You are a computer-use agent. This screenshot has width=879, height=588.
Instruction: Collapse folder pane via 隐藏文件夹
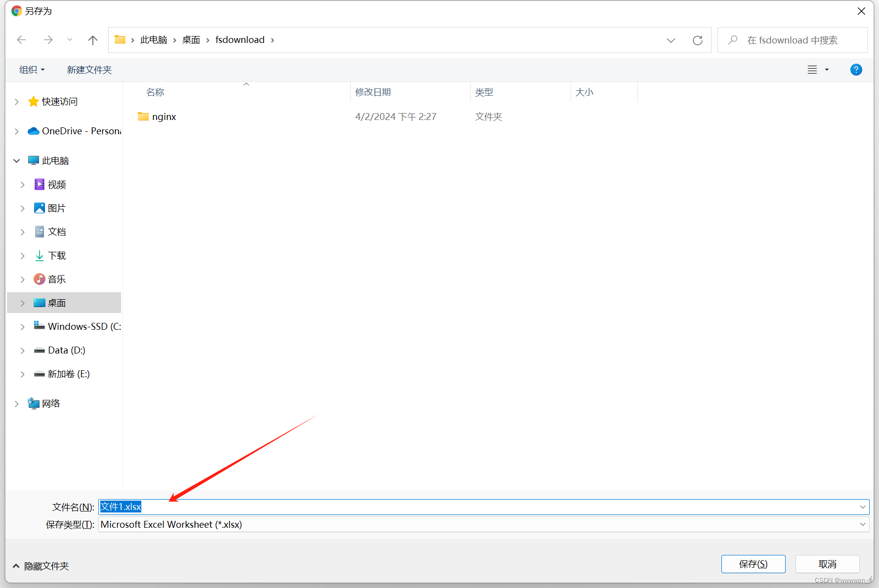[x=41, y=566]
